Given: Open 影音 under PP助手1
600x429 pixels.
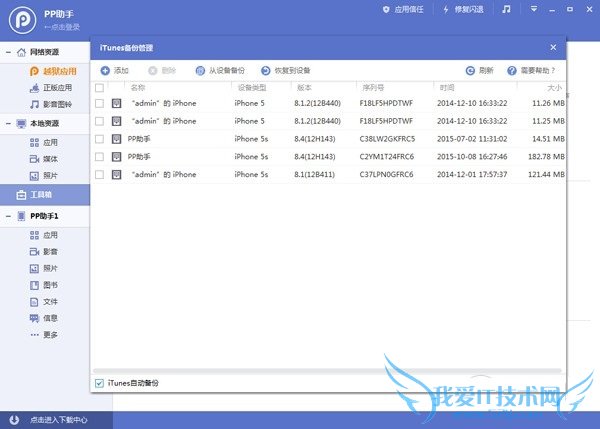Looking at the screenshot, I should [44, 252].
